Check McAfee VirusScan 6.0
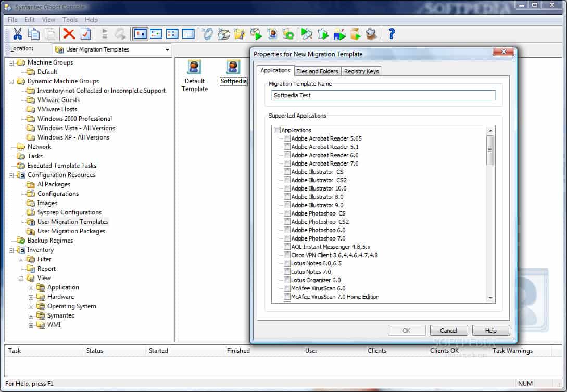The width and height of the screenshot is (567, 392). (287, 288)
